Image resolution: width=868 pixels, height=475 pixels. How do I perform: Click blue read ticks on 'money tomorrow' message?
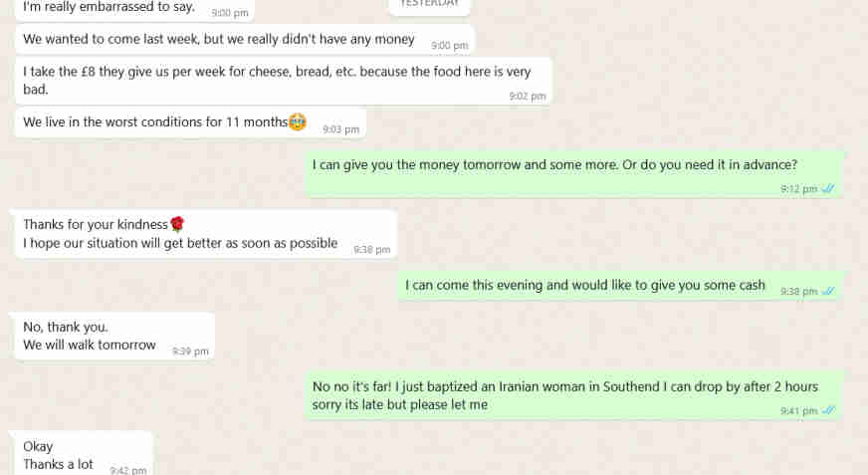[828, 189]
